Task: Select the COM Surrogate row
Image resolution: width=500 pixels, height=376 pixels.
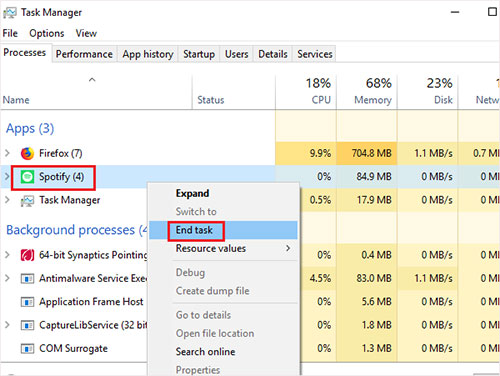Action: [73, 349]
